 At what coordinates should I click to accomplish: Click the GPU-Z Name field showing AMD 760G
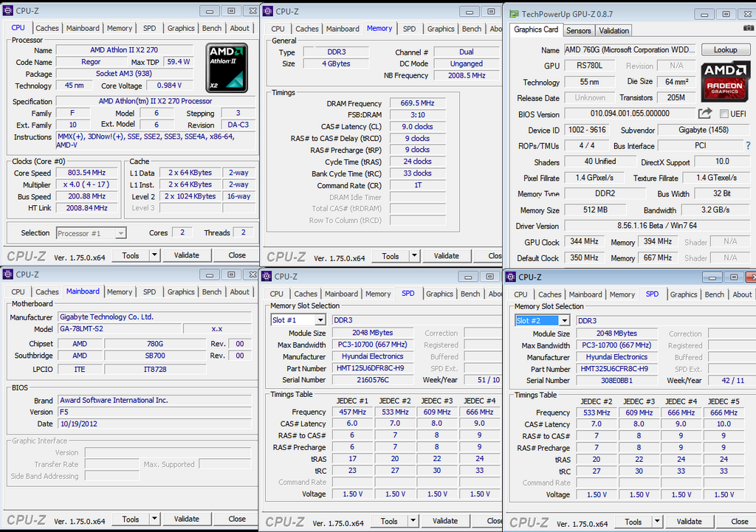pyautogui.click(x=630, y=49)
